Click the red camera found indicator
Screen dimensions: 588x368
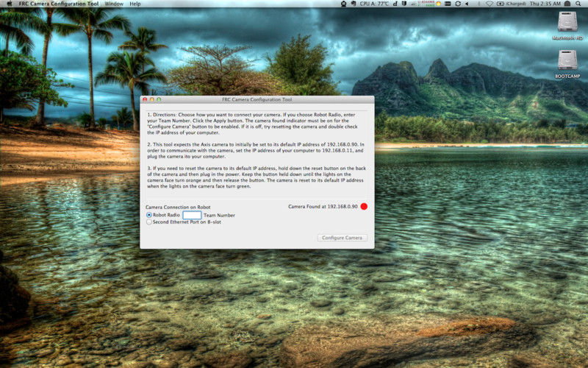[x=364, y=206]
